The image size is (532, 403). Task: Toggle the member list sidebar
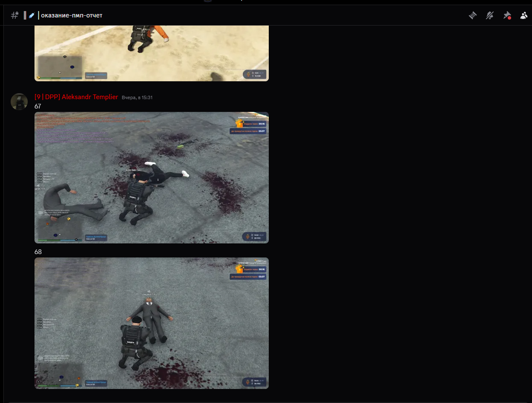point(523,15)
